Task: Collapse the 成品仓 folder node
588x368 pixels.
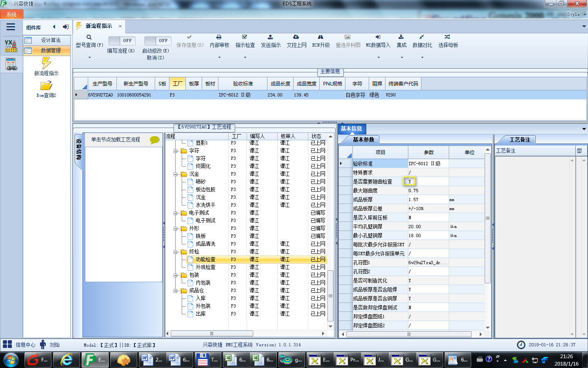Action: 176,291
